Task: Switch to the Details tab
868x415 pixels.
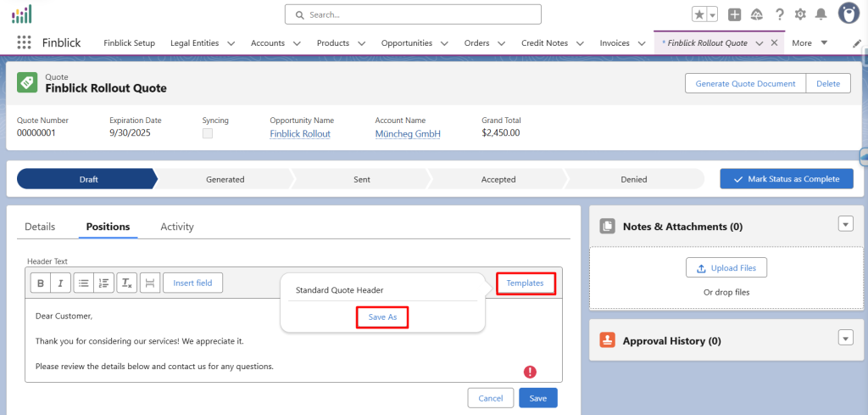Action: tap(40, 227)
